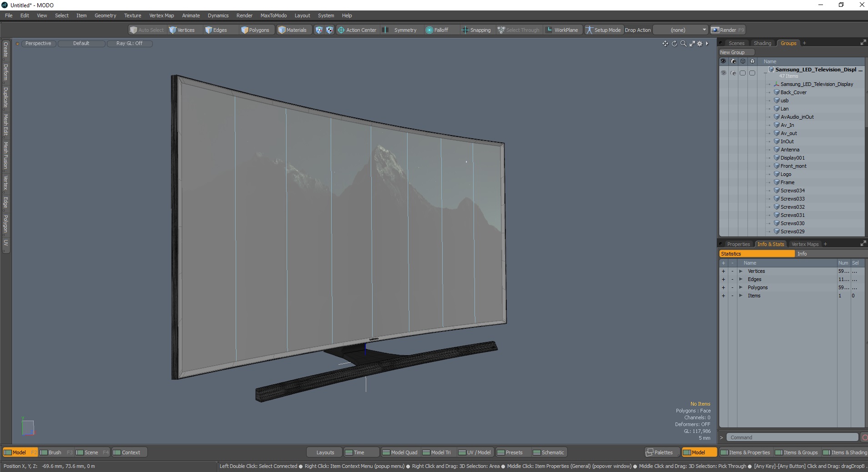Viewport: 868px width, 472px height.
Task: Click the Samsung_LED_Television_Display locator icon
Action: (777, 84)
